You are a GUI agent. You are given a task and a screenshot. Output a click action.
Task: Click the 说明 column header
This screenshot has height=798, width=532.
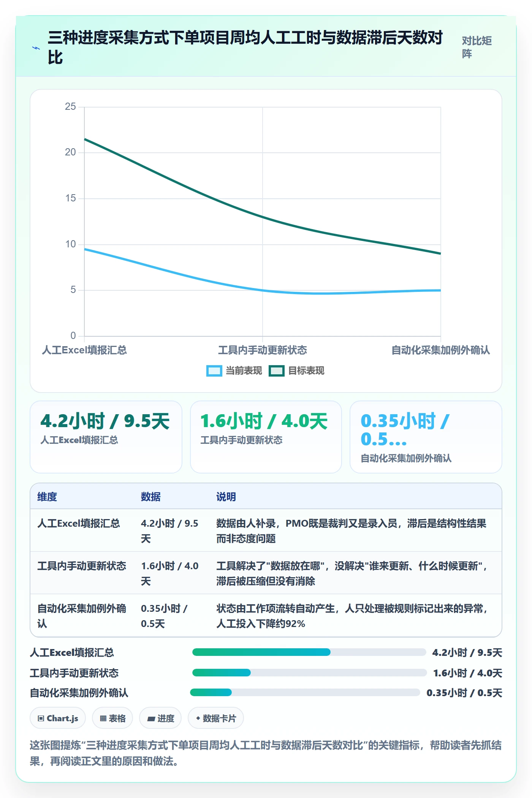tap(226, 497)
